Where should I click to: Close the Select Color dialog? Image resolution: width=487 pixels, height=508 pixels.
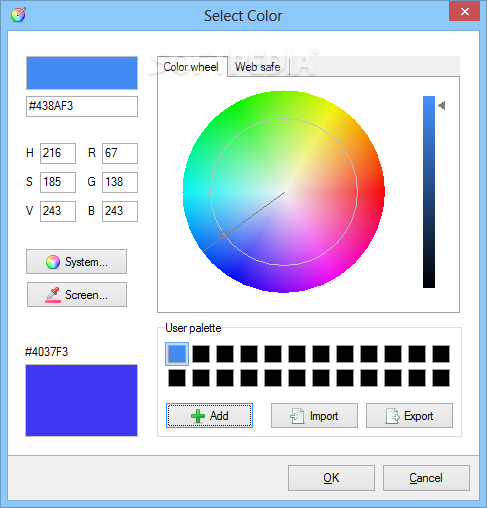click(465, 12)
